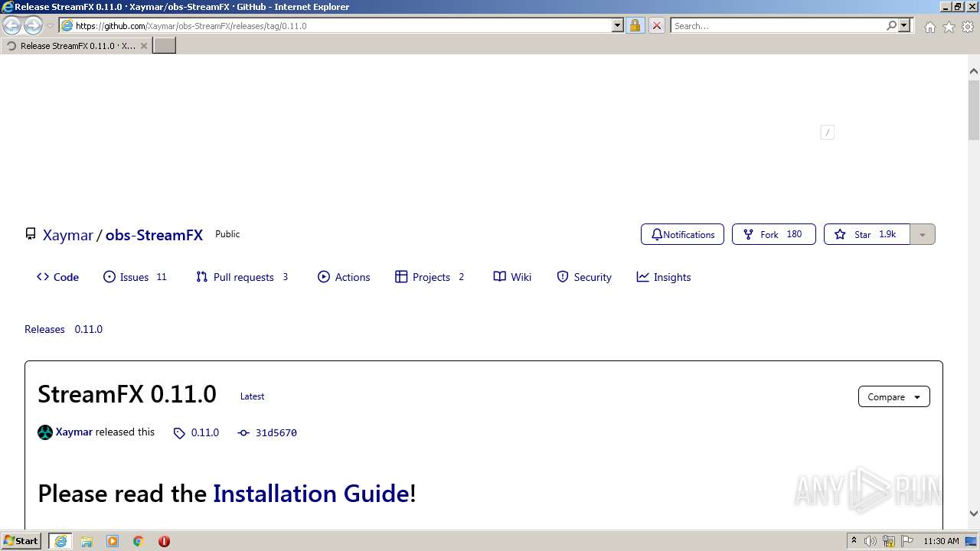Image resolution: width=980 pixels, height=551 pixels.
Task: Click the Xaymar avatar image
Action: tap(45, 432)
